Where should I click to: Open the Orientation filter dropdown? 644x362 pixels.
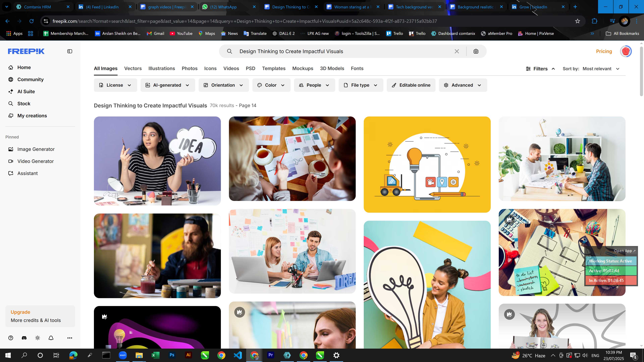tap(224, 85)
